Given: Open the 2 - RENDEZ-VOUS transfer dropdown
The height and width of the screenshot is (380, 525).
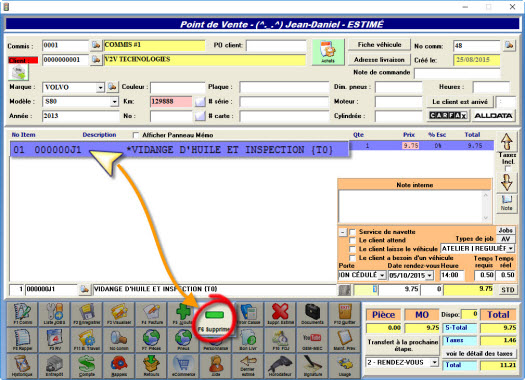Looking at the screenshot, I should (x=434, y=362).
